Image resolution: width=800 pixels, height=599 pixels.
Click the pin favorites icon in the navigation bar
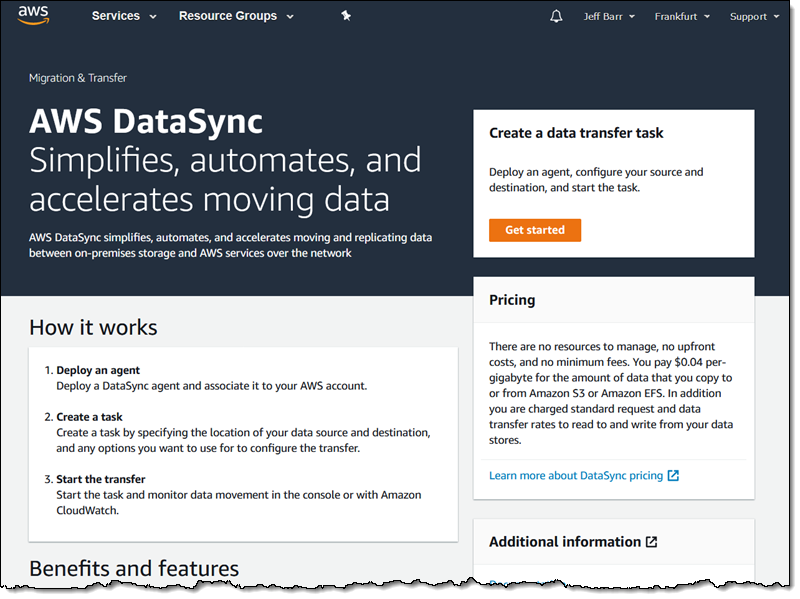click(x=345, y=16)
